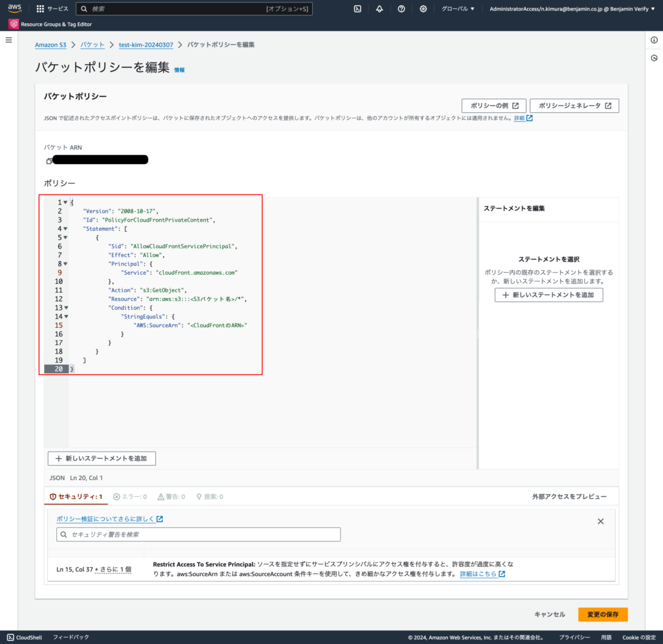Open 詳細はこちら link in finding
Viewport: 663px width, 644px height.
482,574
